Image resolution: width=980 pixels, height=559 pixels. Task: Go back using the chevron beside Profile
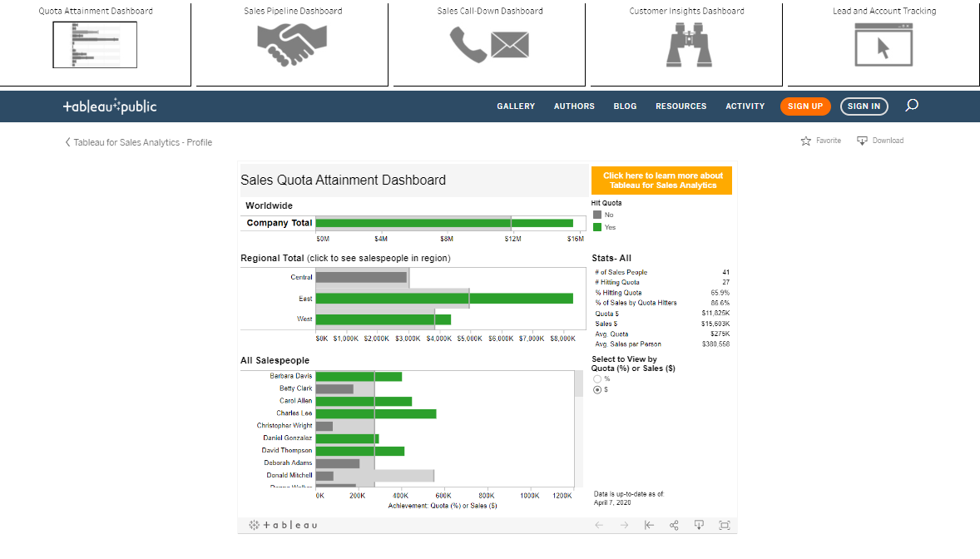67,142
